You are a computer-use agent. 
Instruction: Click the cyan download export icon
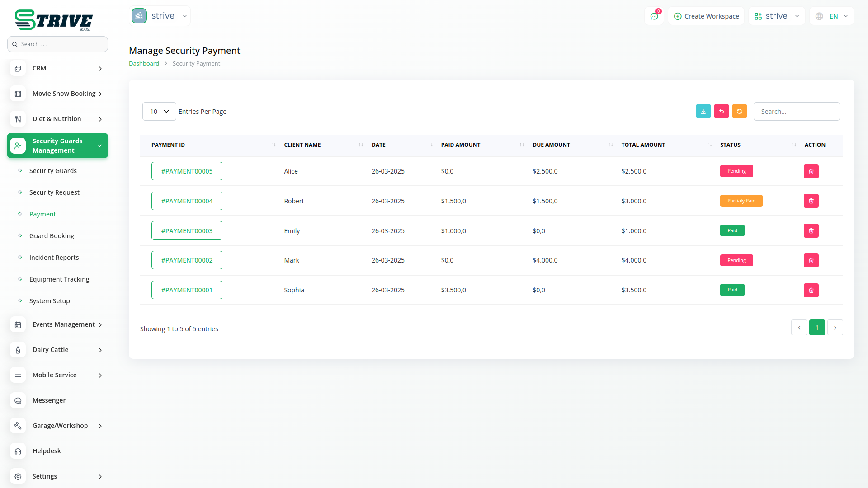coord(703,111)
